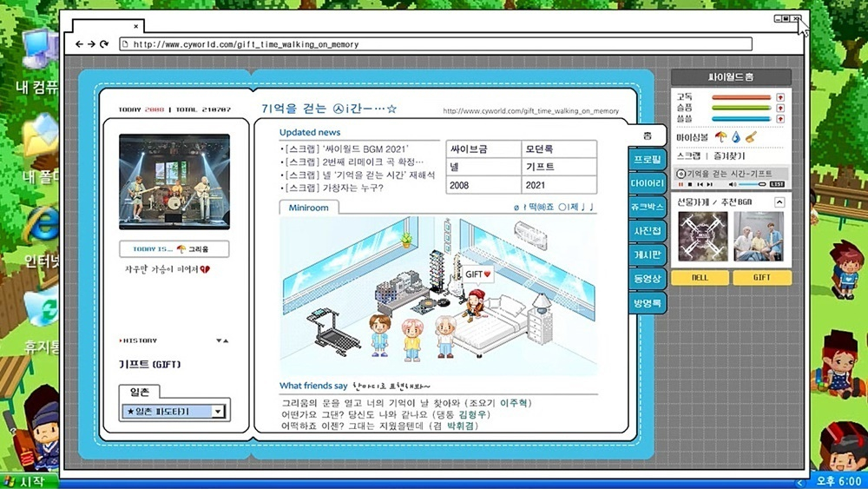Click the band concert profile photo
This screenshot has width=868, height=489.
click(174, 182)
